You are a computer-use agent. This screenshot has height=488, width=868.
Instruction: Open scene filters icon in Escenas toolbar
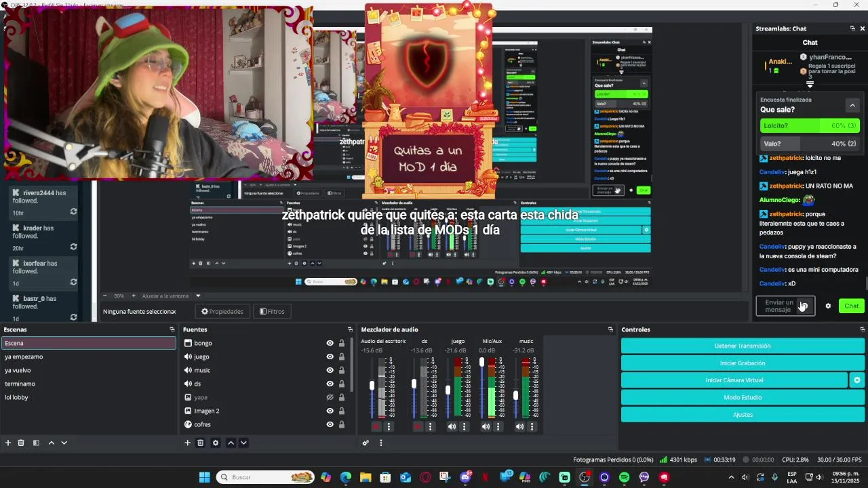[x=36, y=443]
